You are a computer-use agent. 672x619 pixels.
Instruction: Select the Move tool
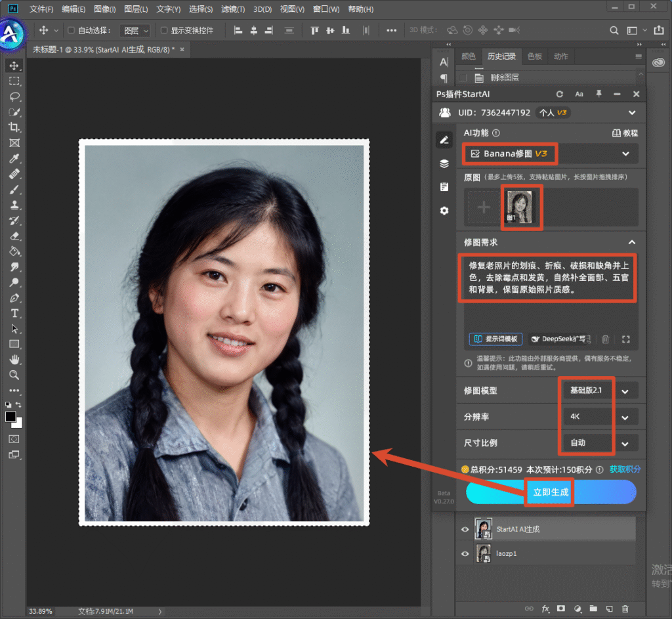pos(14,66)
